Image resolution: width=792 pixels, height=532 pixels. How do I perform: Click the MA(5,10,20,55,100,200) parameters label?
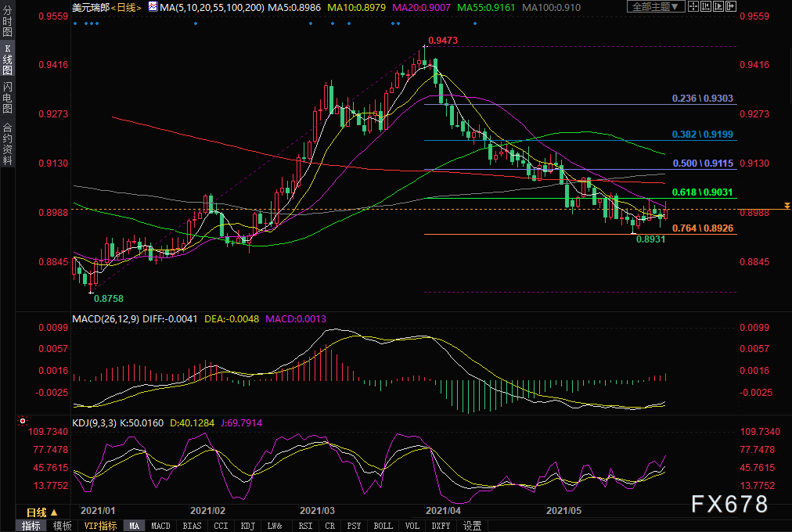pos(211,8)
